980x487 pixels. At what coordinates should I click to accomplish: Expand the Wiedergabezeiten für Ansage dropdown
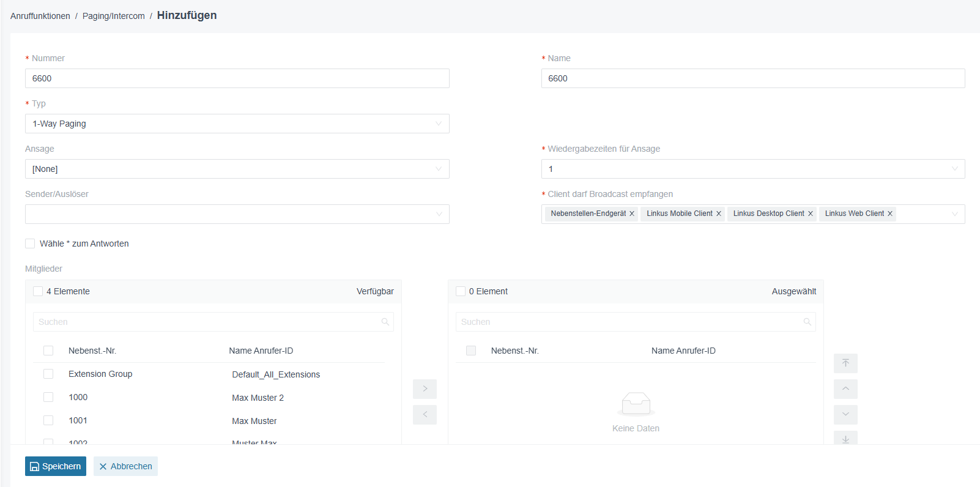(x=753, y=169)
